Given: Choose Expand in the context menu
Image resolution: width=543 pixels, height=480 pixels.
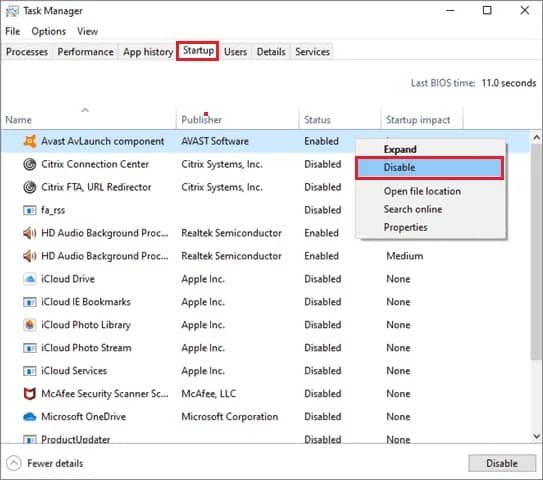Looking at the screenshot, I should (x=400, y=149).
